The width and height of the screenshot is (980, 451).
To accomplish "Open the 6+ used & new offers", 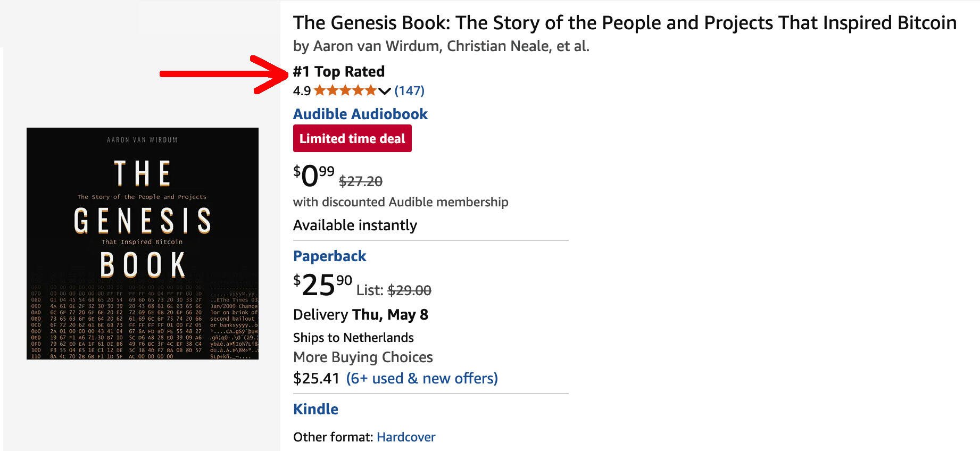I will click(422, 378).
